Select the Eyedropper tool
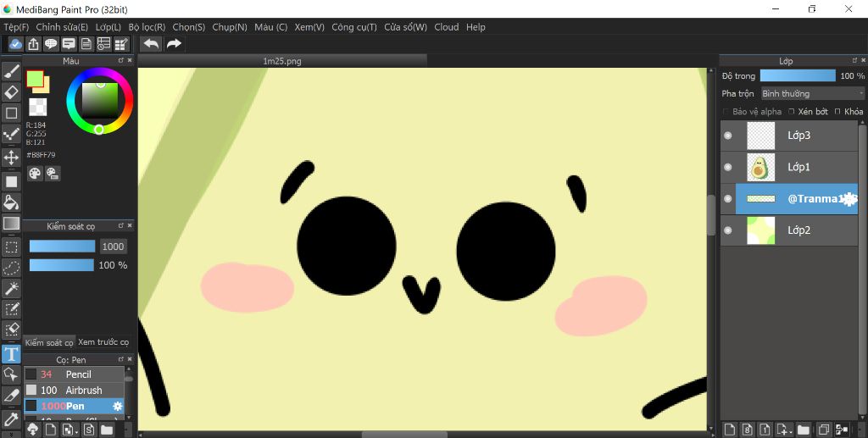This screenshot has width=868, height=438. pos(11,419)
